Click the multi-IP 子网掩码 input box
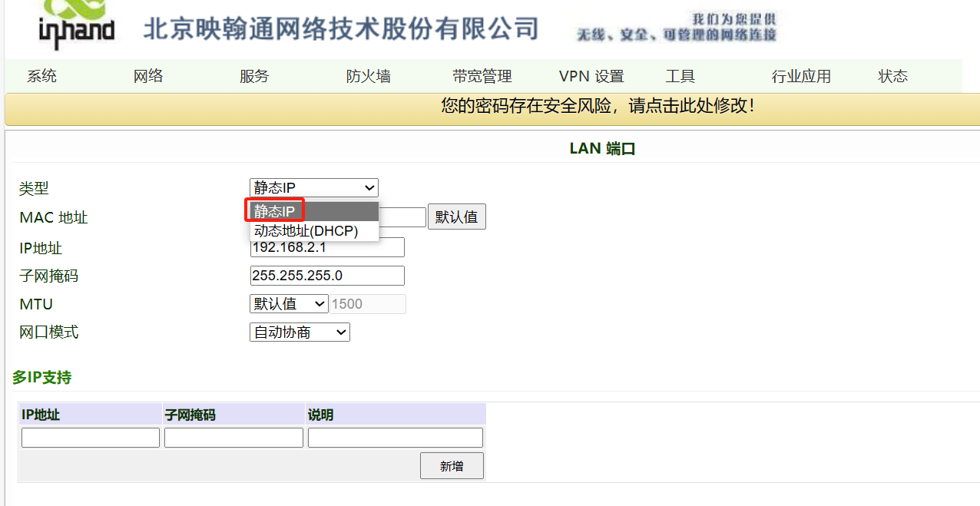This screenshot has width=980, height=506. tap(233, 438)
